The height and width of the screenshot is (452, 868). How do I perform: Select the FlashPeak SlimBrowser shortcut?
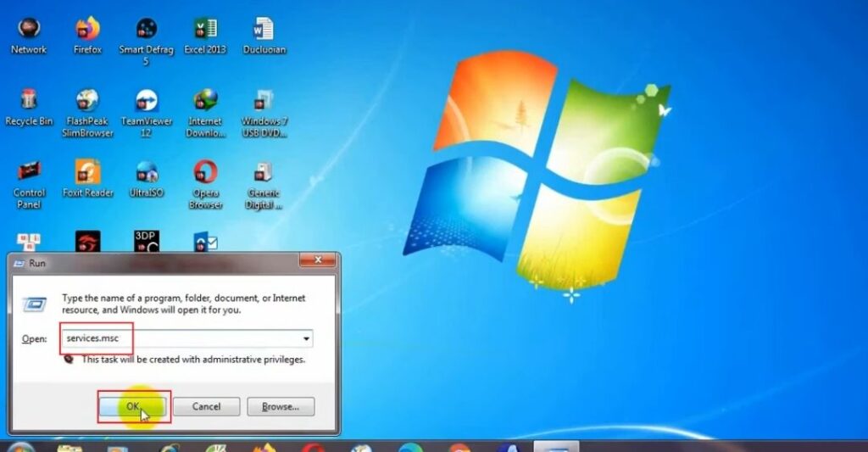(x=87, y=101)
